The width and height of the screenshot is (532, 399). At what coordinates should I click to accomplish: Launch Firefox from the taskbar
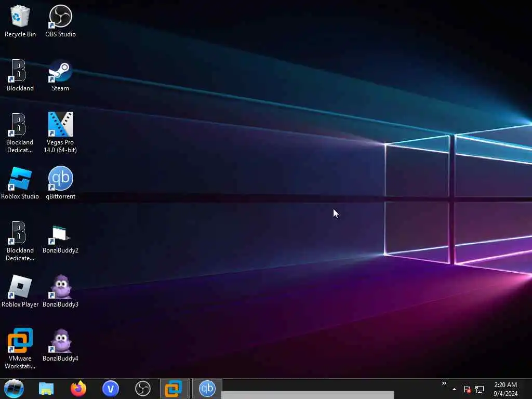coord(78,389)
